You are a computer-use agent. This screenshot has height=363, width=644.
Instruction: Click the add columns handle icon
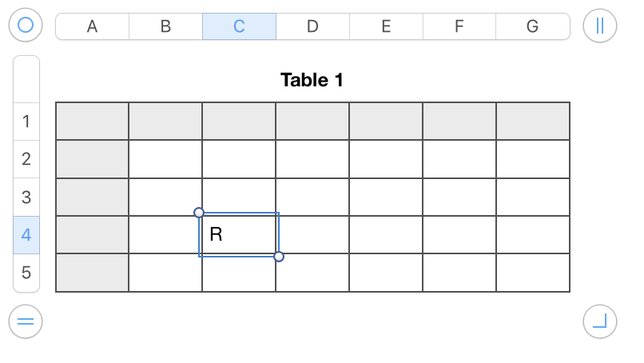[600, 26]
